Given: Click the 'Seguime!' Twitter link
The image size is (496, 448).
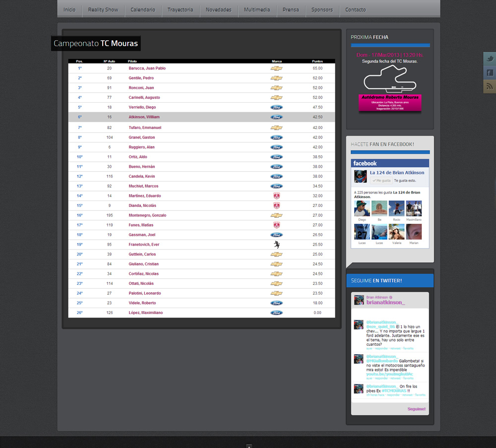Looking at the screenshot, I should pyautogui.click(x=416, y=409).
